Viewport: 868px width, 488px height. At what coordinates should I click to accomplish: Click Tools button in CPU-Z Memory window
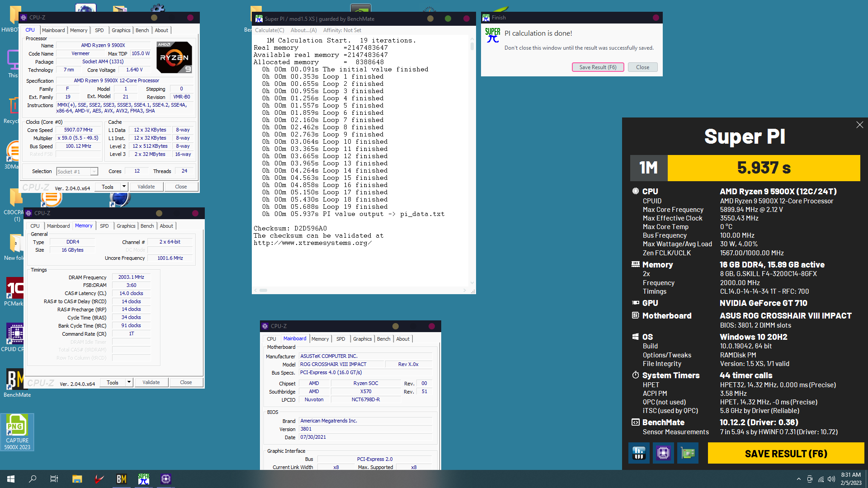coord(113,382)
